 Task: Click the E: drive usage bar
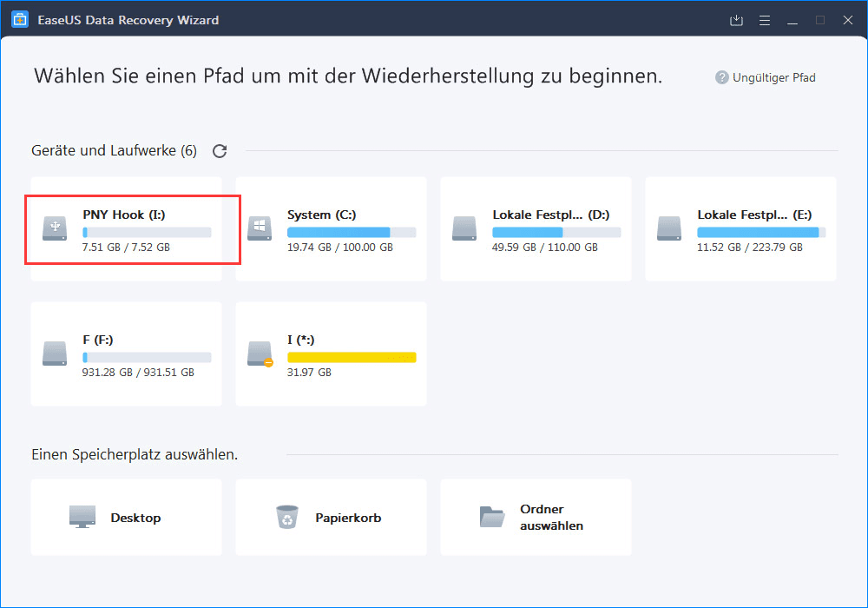click(761, 233)
